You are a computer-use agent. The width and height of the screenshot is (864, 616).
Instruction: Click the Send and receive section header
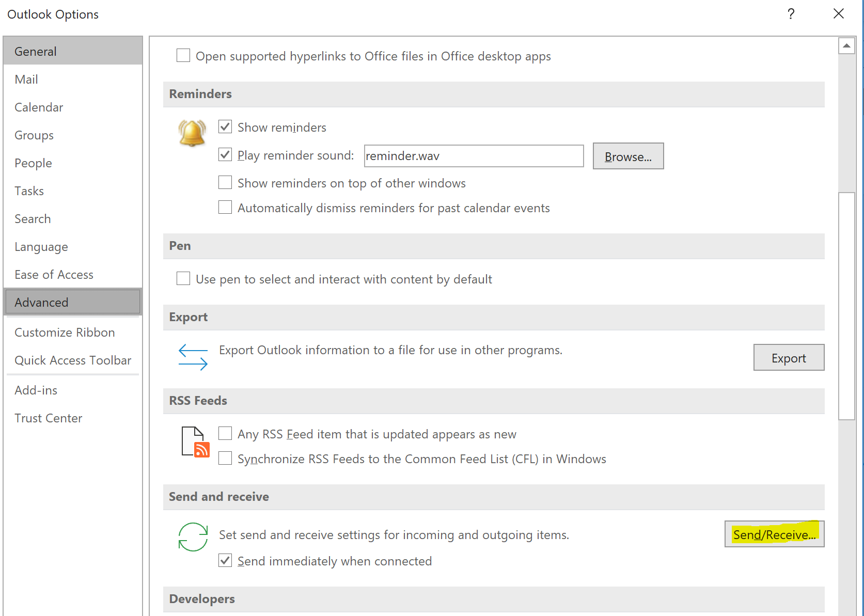click(494, 497)
